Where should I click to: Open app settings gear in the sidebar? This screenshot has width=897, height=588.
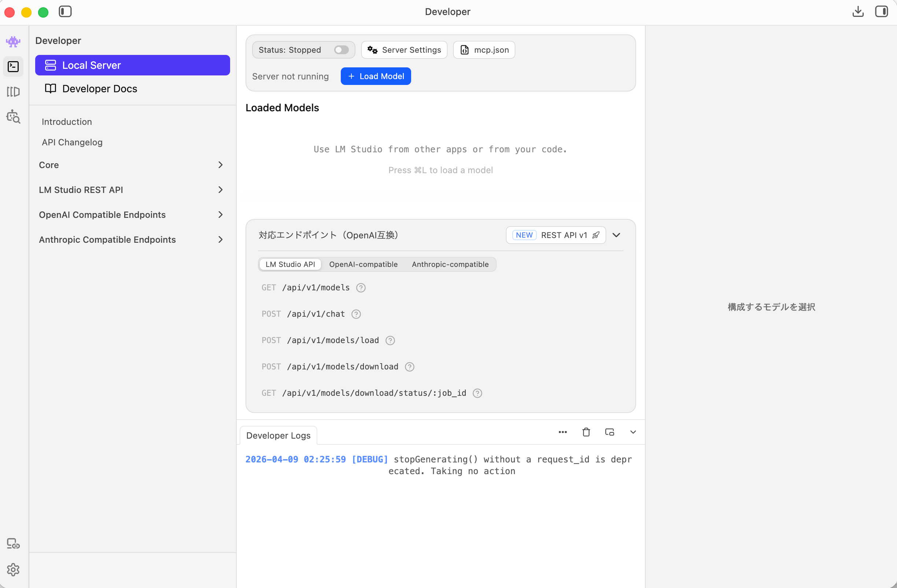click(13, 569)
